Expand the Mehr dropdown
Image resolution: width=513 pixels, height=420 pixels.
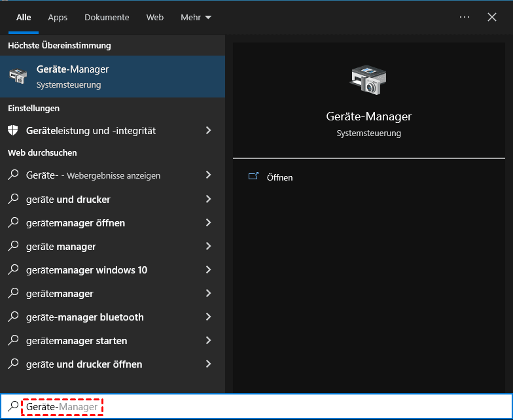(x=196, y=17)
